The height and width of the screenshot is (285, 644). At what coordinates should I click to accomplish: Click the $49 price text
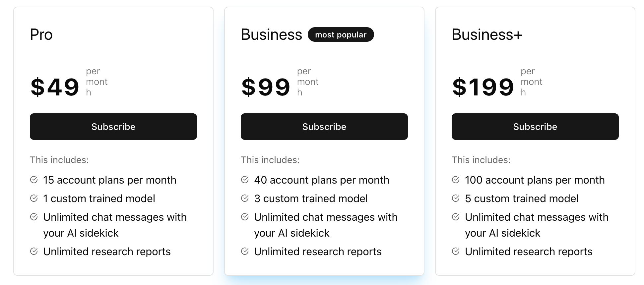click(55, 87)
